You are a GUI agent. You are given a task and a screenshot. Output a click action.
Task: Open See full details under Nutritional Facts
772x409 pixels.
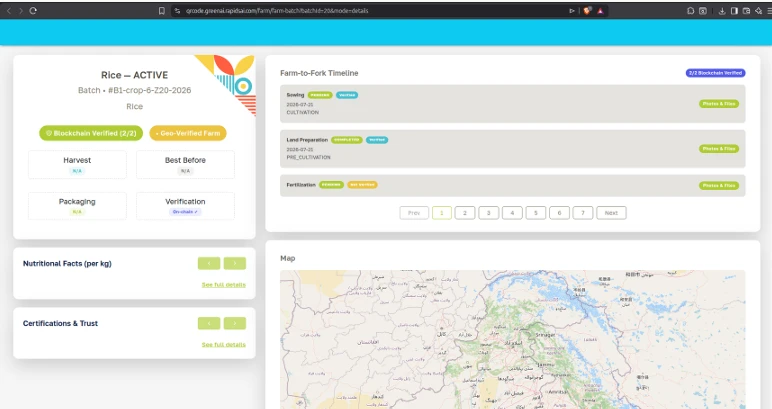pos(224,285)
